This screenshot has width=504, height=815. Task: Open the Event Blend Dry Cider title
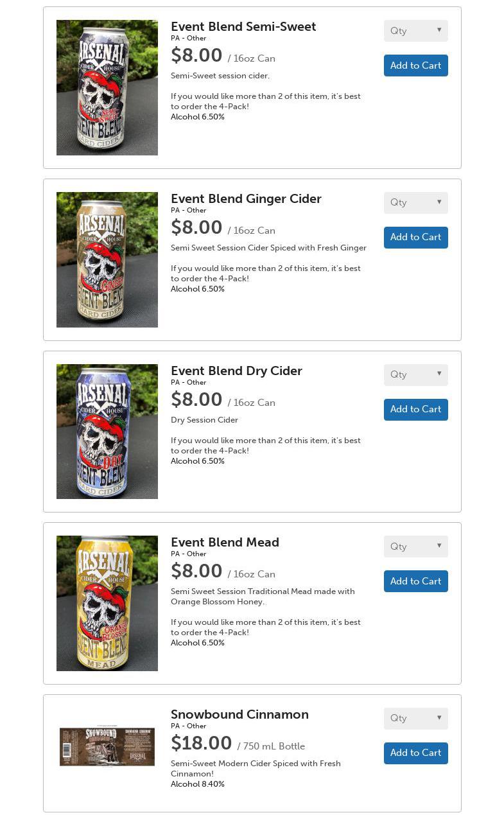[236, 371]
